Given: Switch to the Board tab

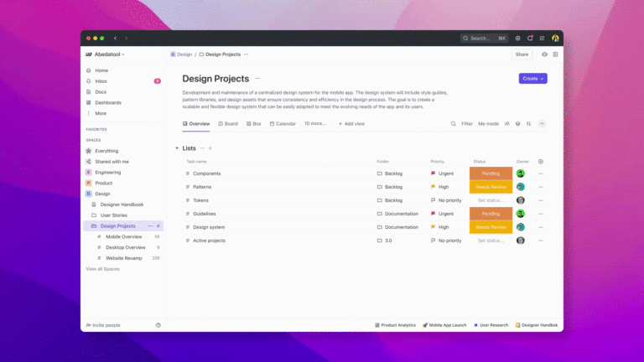Looking at the screenshot, I should 228,123.
